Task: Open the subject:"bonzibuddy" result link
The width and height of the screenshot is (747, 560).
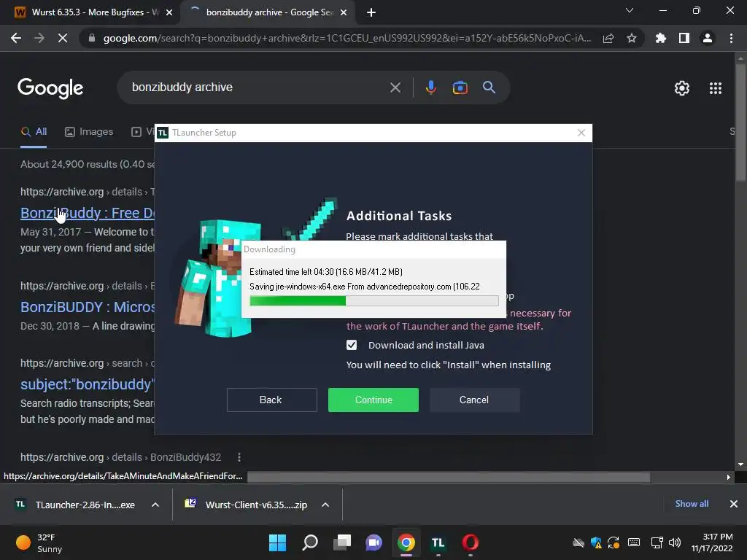Action: click(88, 384)
